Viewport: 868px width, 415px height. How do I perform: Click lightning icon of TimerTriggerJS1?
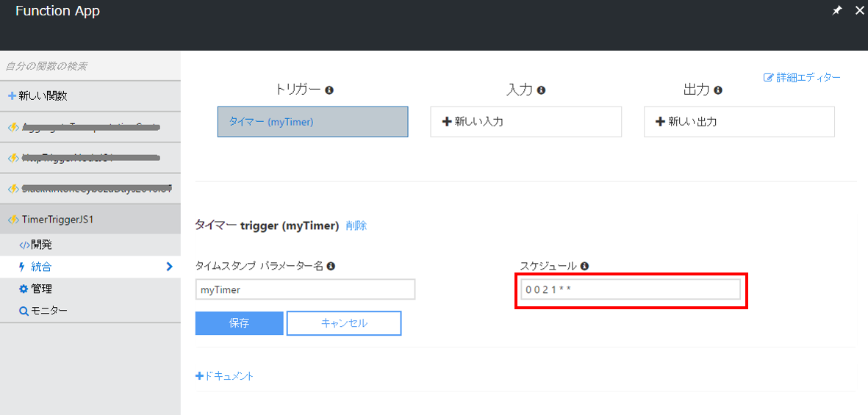point(13,220)
